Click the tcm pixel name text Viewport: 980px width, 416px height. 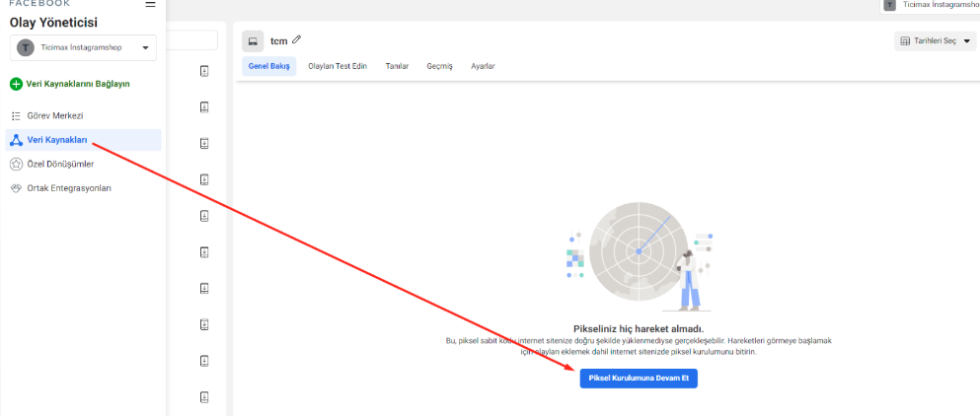[278, 41]
